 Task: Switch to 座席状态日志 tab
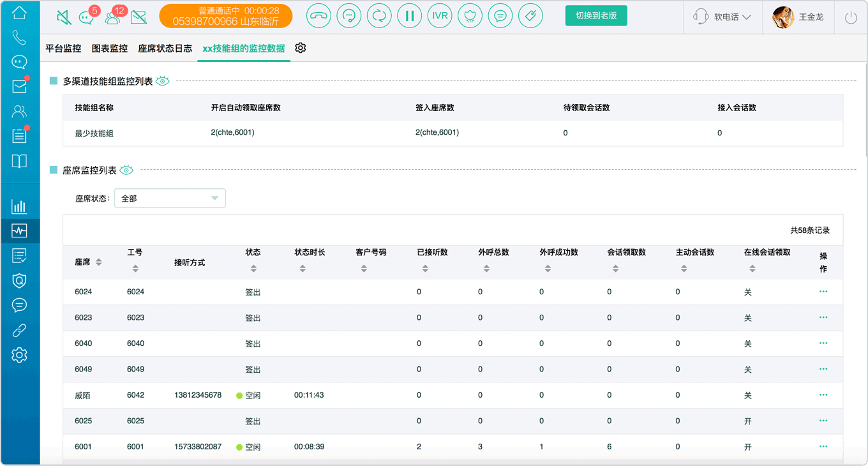point(165,49)
